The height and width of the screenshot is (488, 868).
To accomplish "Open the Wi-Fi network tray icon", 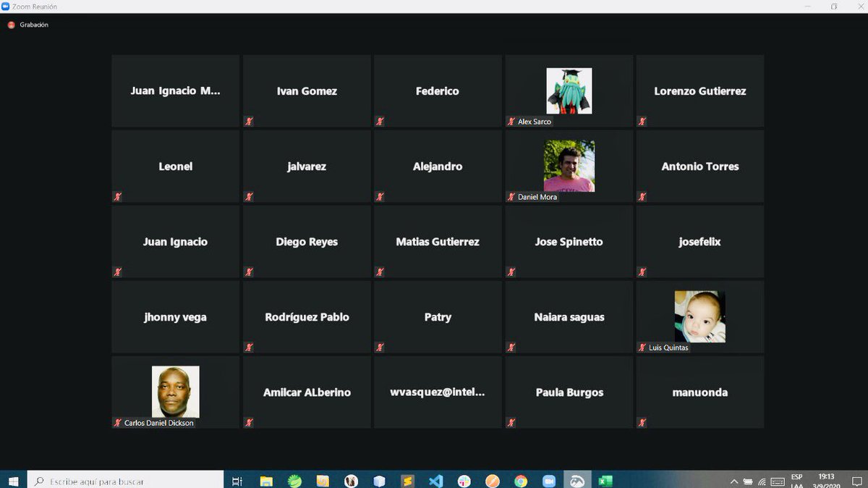I will pyautogui.click(x=762, y=481).
